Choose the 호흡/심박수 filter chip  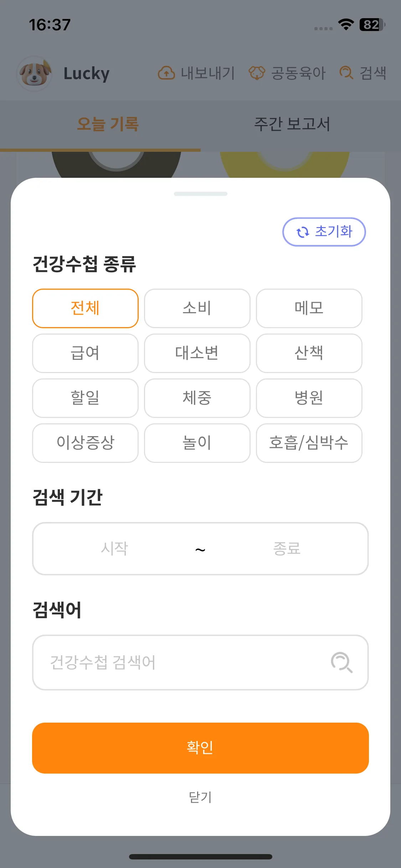[x=309, y=443]
